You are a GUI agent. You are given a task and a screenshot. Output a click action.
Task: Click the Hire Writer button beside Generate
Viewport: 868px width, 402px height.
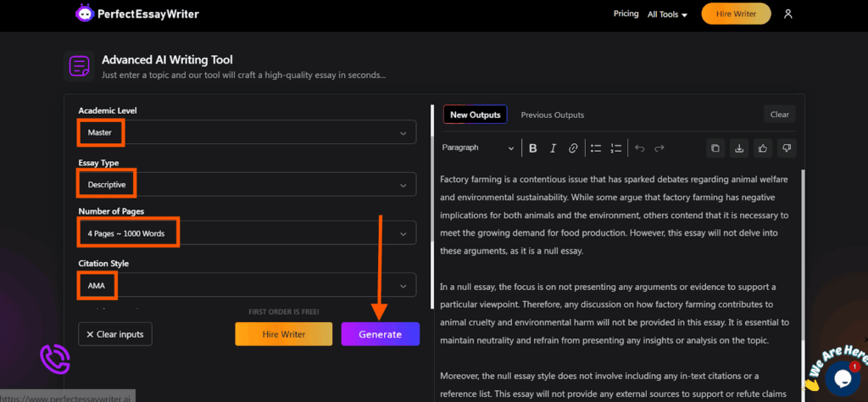coord(283,334)
